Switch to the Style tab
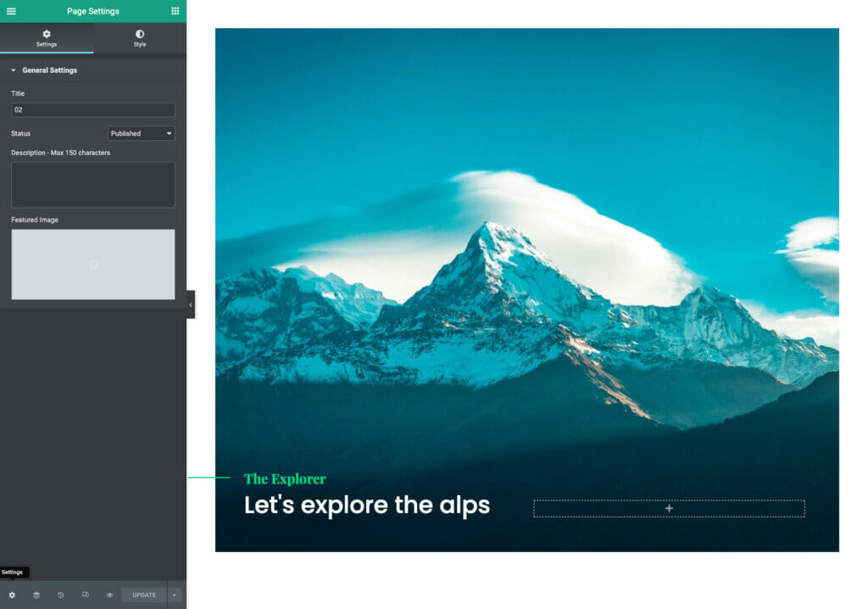Viewport: 868px width, 609px height. 140,38
